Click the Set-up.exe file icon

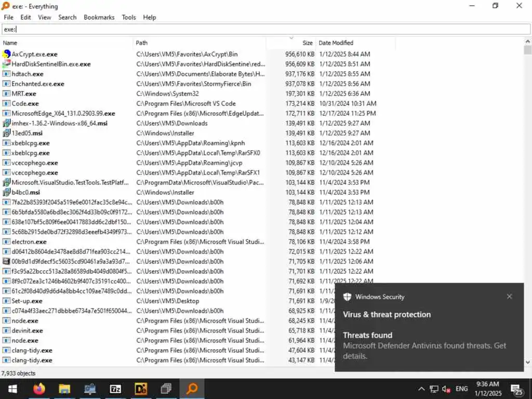click(x=6, y=301)
